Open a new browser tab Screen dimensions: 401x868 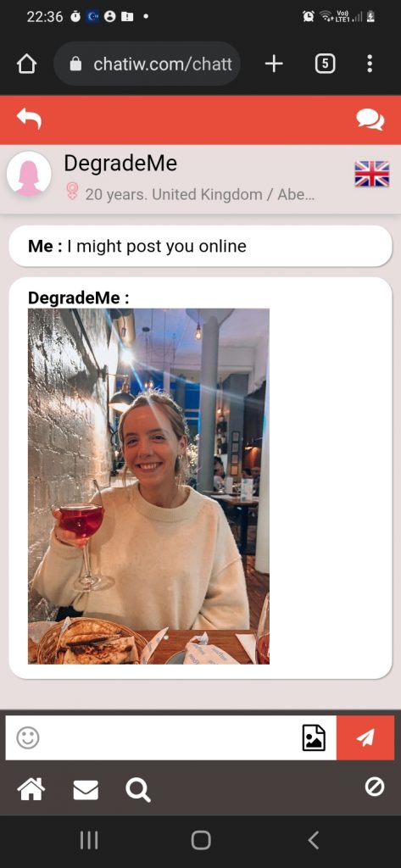(x=274, y=64)
